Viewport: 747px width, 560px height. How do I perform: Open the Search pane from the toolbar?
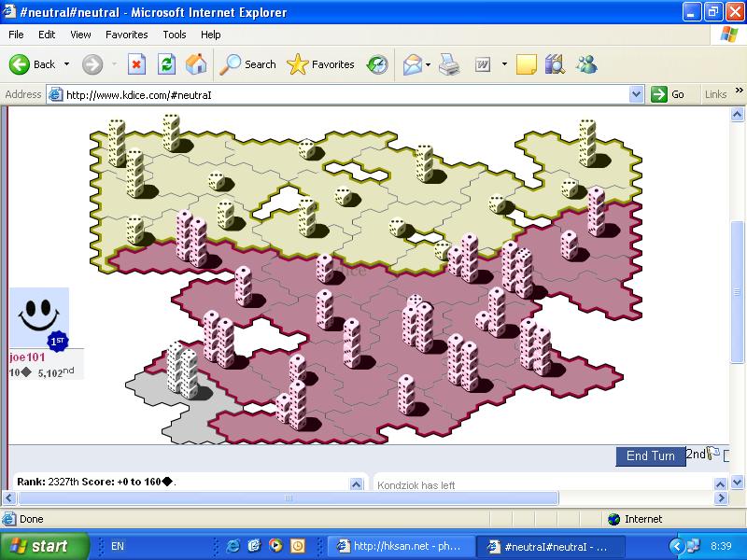pos(247,64)
